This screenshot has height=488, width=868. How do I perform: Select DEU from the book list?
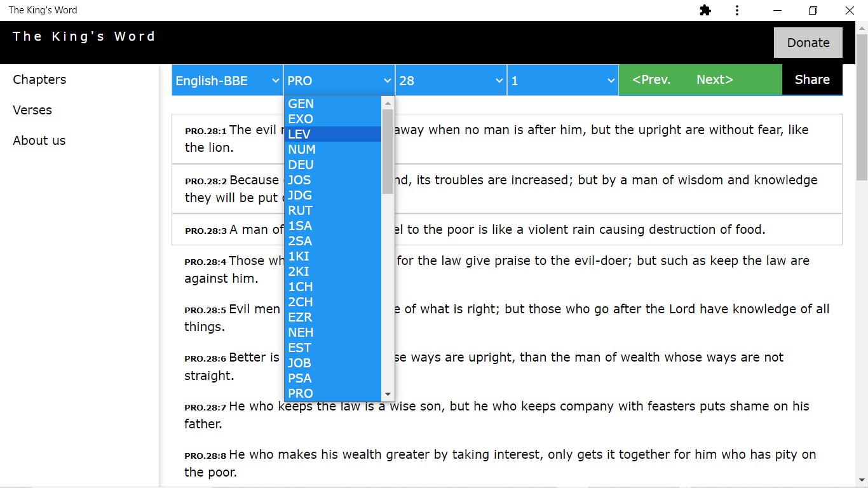333,165
